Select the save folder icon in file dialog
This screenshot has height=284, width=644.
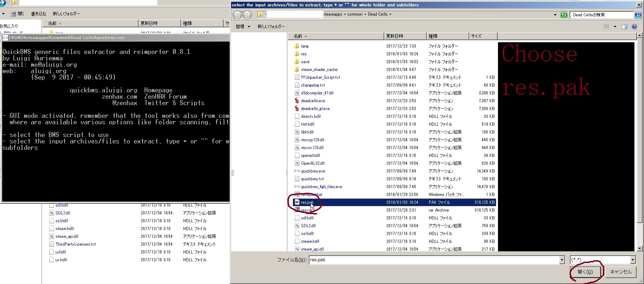tap(297, 61)
